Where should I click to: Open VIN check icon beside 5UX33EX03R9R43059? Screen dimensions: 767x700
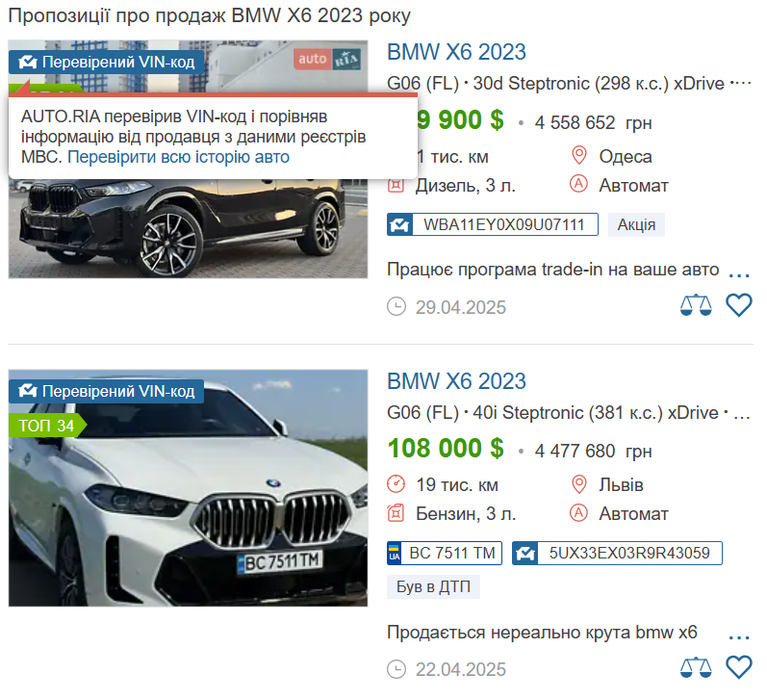(524, 553)
